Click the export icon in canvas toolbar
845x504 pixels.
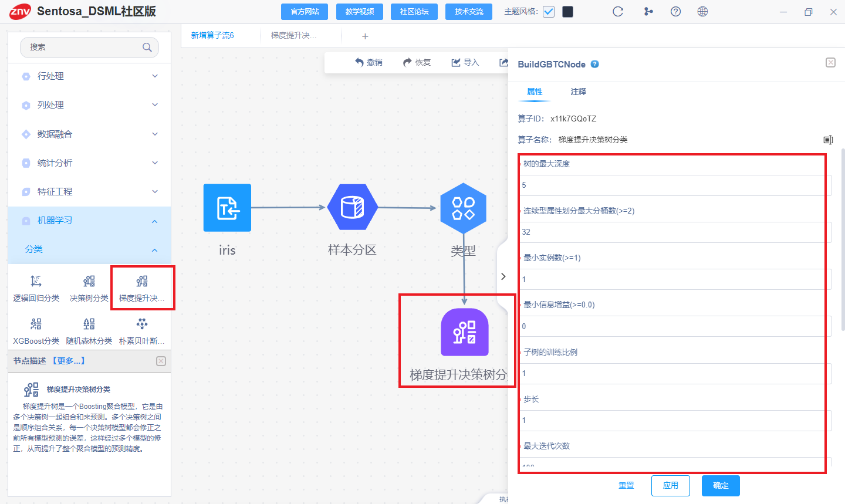(503, 62)
